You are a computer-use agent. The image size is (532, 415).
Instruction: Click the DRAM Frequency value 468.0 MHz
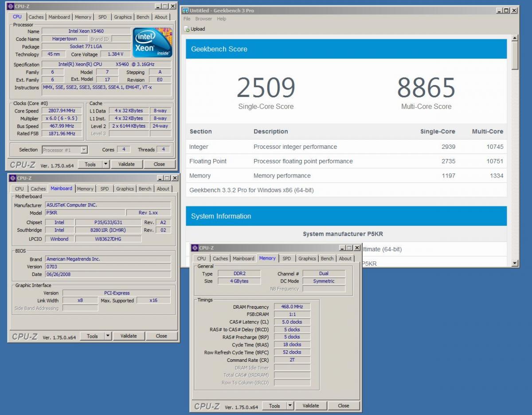click(292, 307)
